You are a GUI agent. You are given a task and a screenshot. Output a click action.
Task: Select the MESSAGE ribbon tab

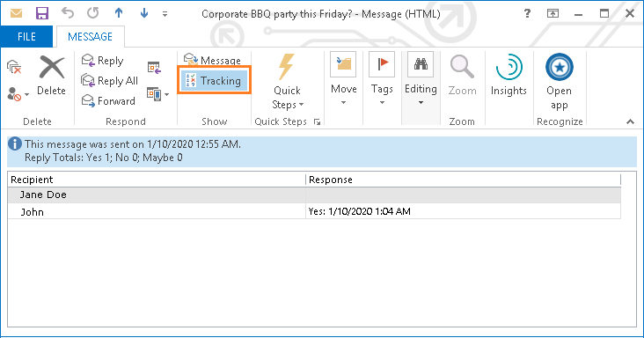pos(90,37)
